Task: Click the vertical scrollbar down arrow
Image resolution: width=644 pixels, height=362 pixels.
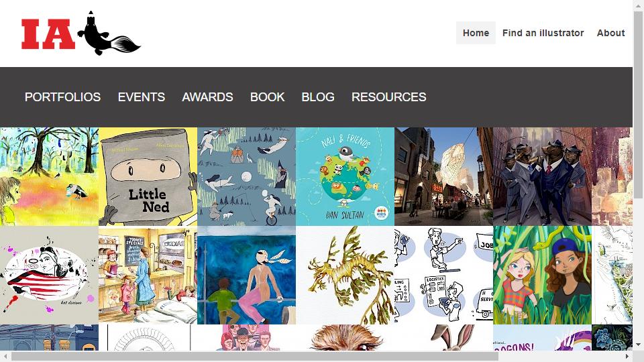Action: [x=638, y=345]
